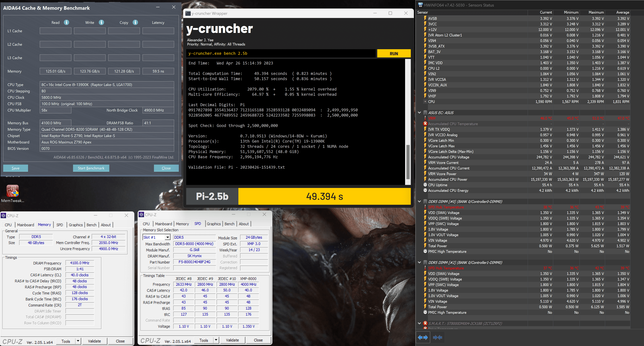The width and height of the screenshot is (644, 346).
Task: Click icon beside DIMM #0 PMIC High Temperature
Action: 425,251
